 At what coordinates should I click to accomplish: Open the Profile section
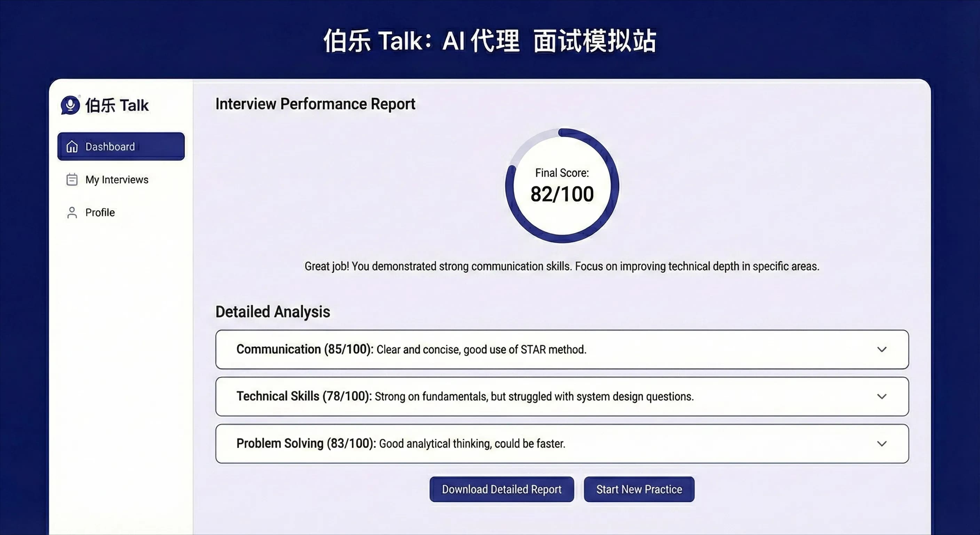(100, 212)
